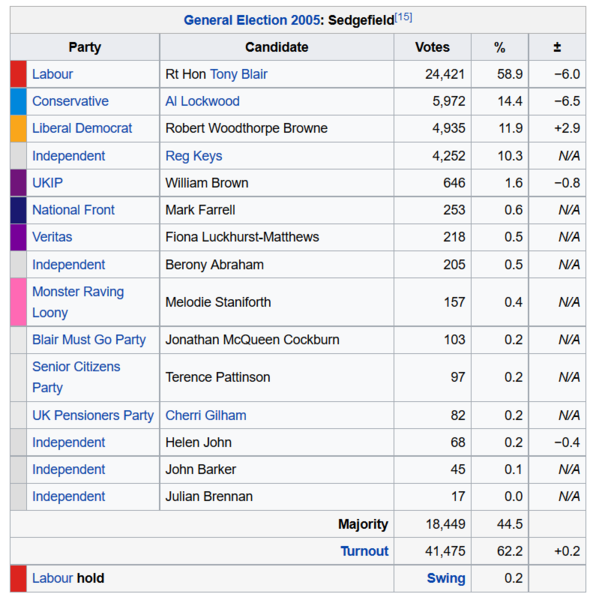Click the −6.5 change value
Screen dimensions: 596x600
pos(567,101)
